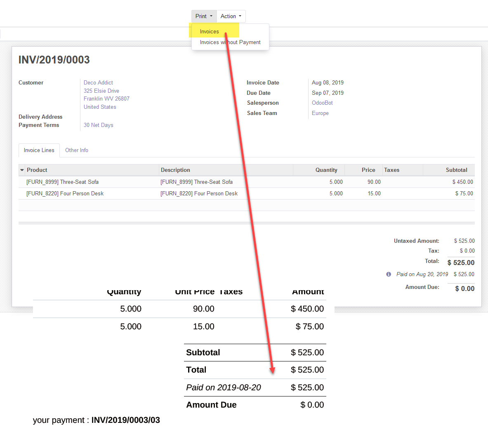Open the Deco Addict customer link
This screenshot has height=448, width=488.
pos(98,83)
